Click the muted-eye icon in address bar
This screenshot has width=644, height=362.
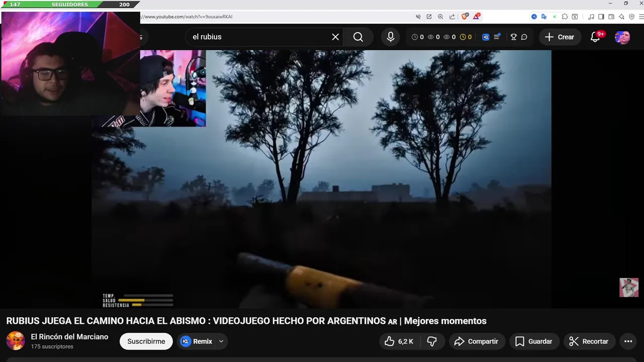[418, 17]
